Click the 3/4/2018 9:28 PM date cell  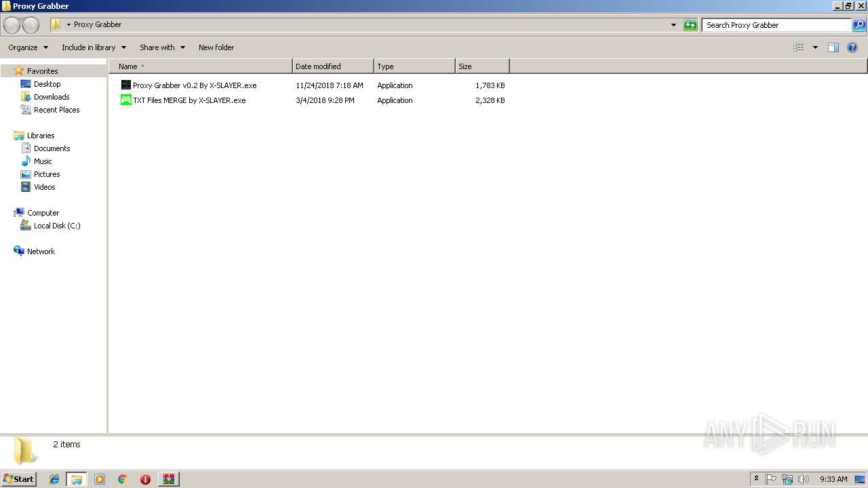325,100
